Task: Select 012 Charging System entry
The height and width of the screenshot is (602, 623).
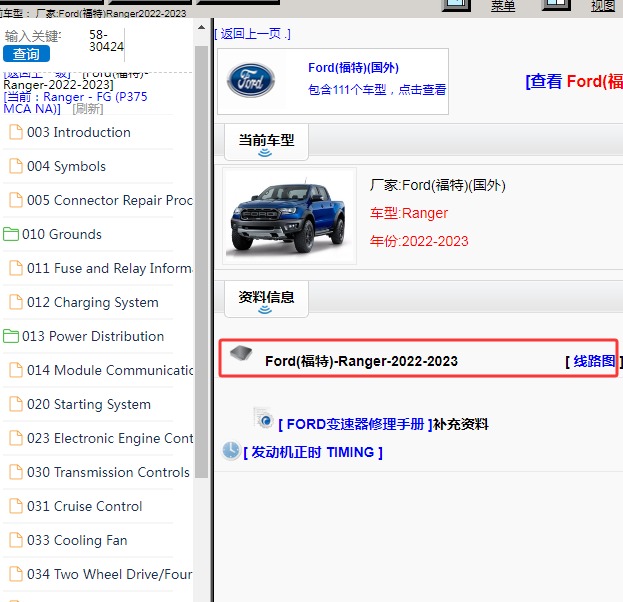Action: pos(93,302)
